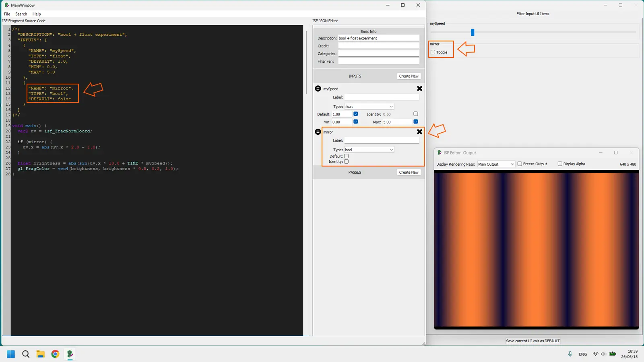Open the Windows Start menu
Screen dimensions: 644x362
pos(11,354)
